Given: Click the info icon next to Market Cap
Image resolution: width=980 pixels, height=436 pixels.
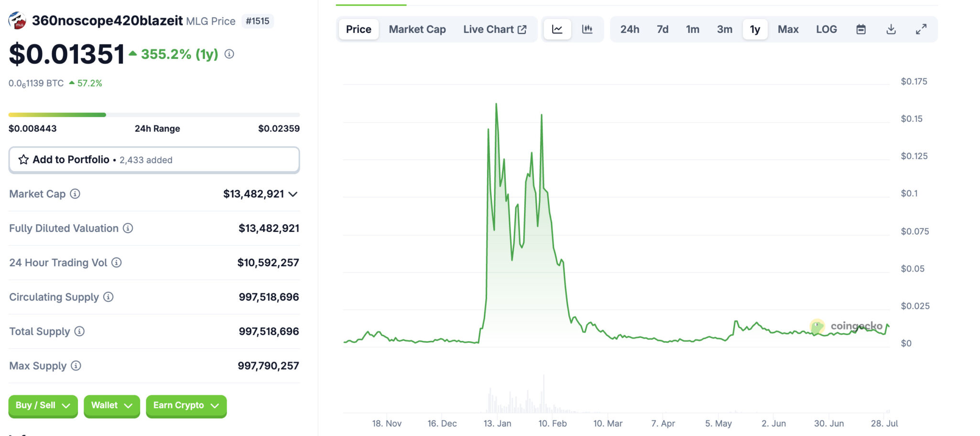Looking at the screenshot, I should coord(75,194).
